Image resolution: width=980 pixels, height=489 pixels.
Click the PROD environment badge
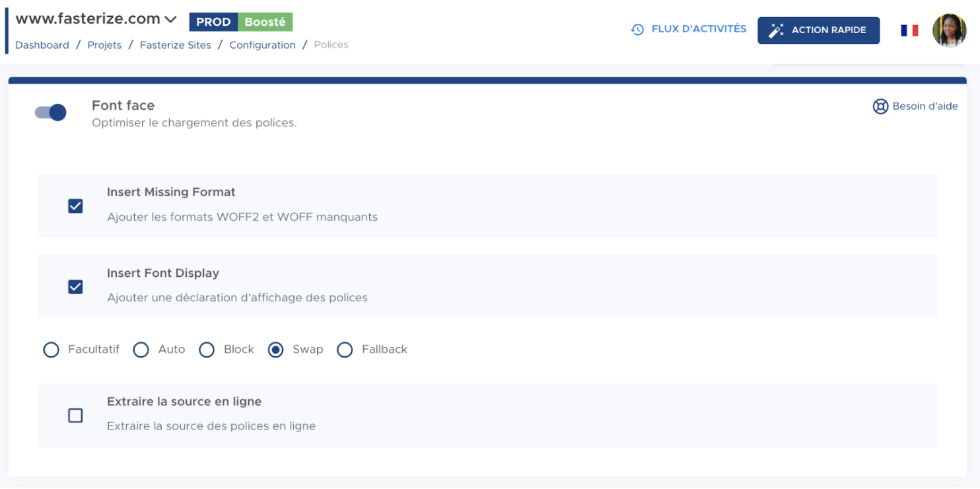click(213, 21)
